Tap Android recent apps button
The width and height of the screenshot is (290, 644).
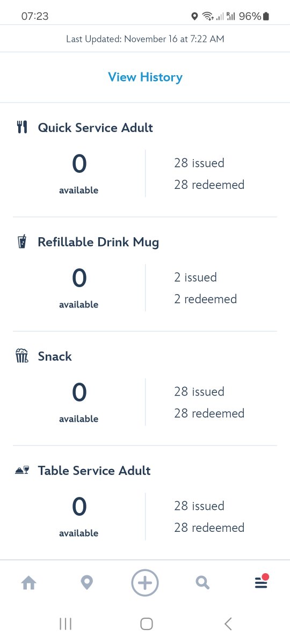tap(66, 624)
